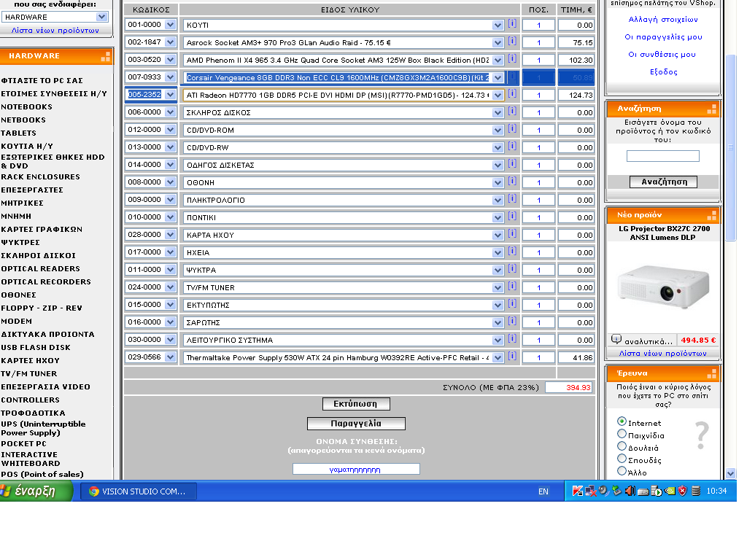Click the page scrollbar down arrow
Screen dimensions: 747x560
point(730,473)
